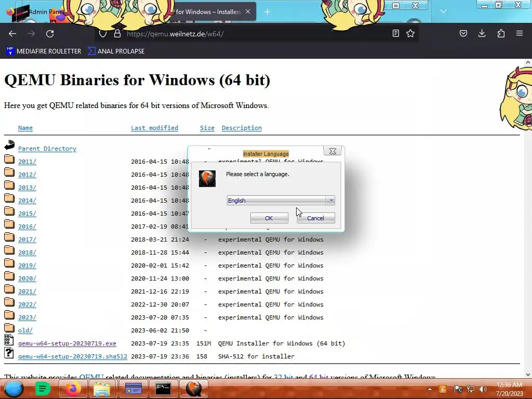Image resolution: width=532 pixels, height=399 pixels.
Task: Open the 2014/ folder link
Action: tap(27, 201)
